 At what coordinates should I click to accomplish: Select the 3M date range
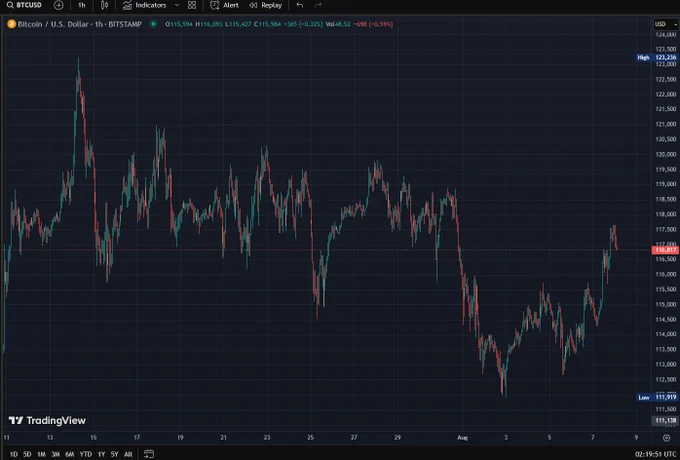(x=56, y=454)
